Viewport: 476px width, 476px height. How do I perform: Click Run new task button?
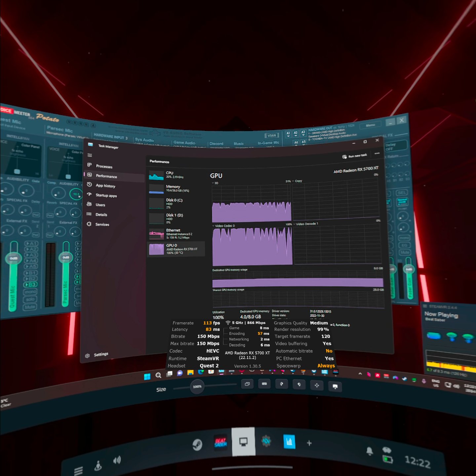tap(355, 156)
